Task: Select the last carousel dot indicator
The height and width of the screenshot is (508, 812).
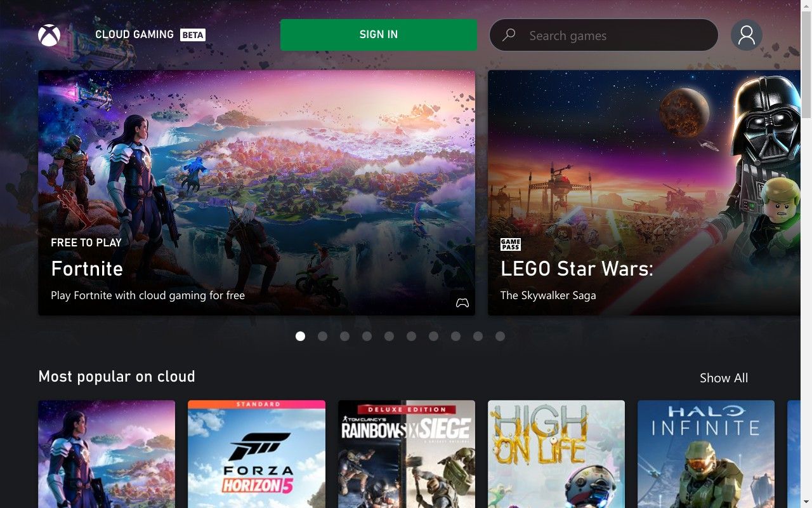Action: [500, 336]
